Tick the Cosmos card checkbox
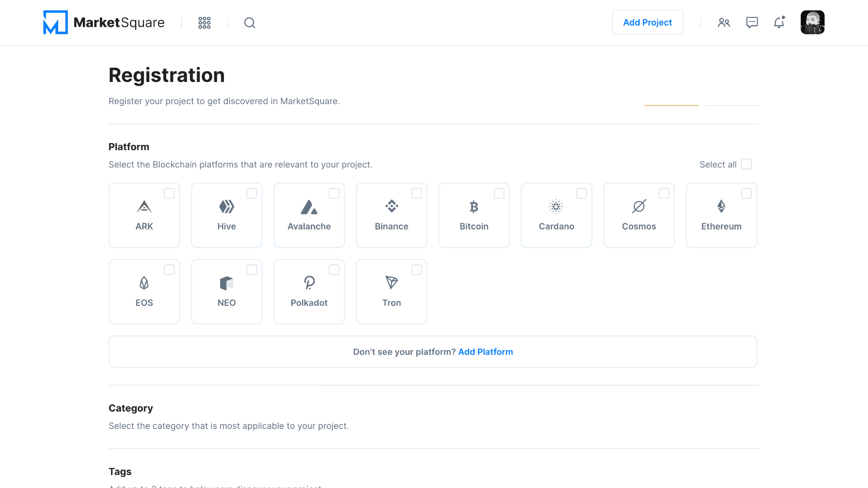This screenshot has width=868, height=488. point(664,193)
